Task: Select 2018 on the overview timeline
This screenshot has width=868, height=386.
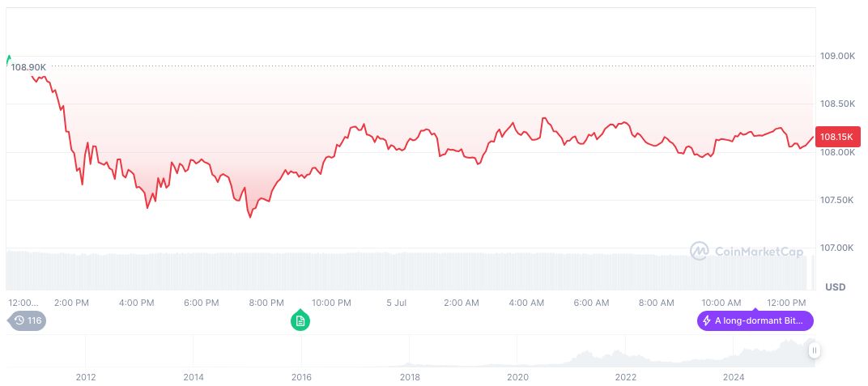Action: [x=410, y=377]
